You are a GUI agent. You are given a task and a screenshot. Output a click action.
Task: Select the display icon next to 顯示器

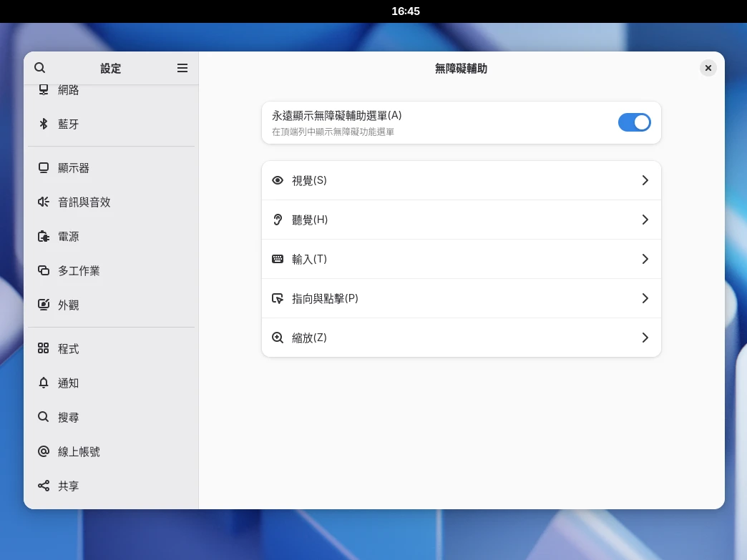click(x=44, y=168)
